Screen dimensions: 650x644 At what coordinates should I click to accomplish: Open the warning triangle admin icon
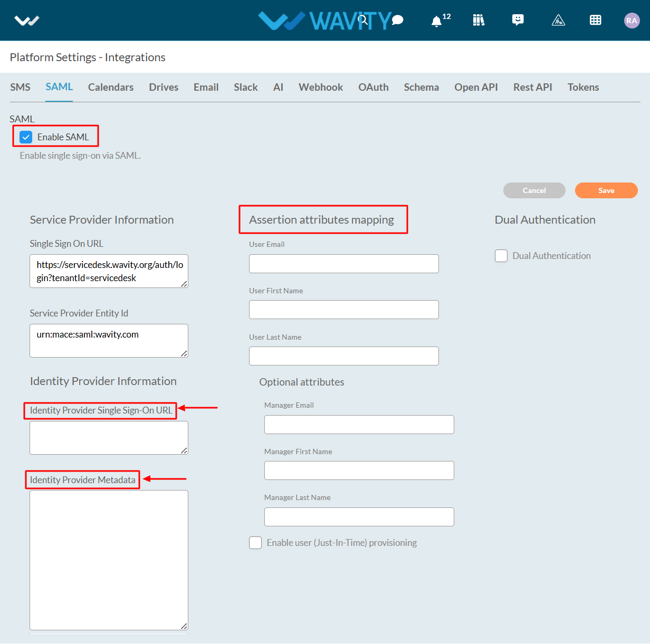pyautogui.click(x=558, y=20)
